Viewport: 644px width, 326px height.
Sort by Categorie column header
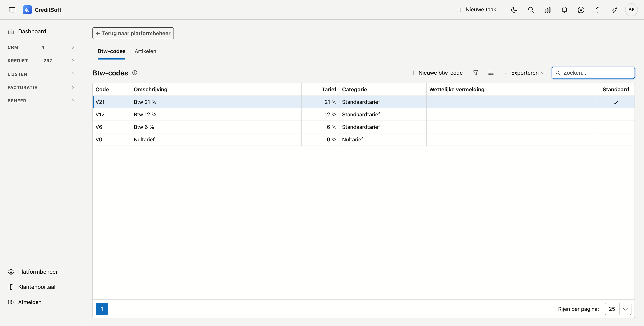383,90
